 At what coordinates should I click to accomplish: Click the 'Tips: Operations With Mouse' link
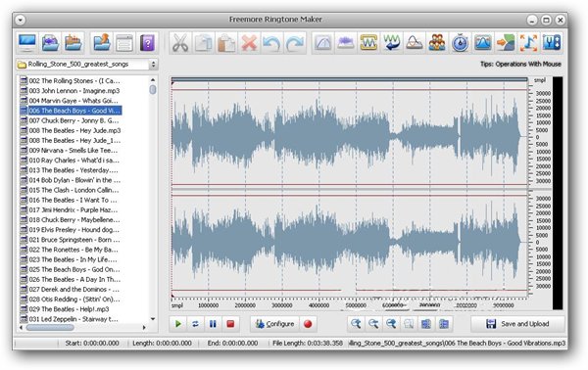pyautogui.click(x=520, y=64)
